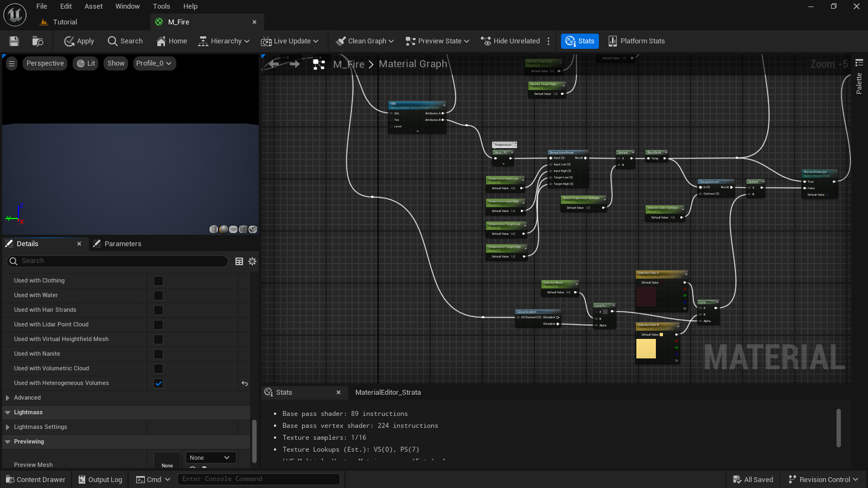Viewport: 868px width, 488px height.
Task: Open the Preview Mesh dropdown set to None
Action: [x=210, y=457]
